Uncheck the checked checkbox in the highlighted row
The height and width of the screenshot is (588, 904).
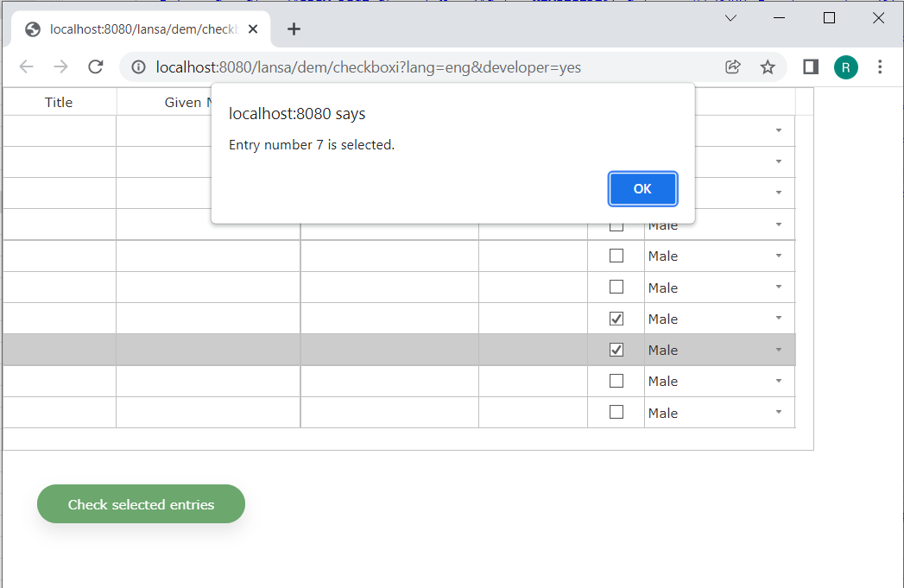click(x=616, y=350)
